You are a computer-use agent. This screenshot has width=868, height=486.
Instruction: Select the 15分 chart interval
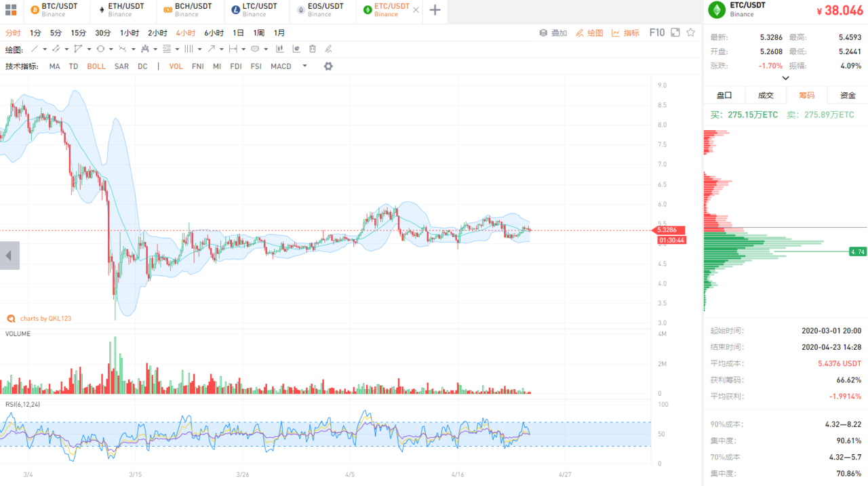point(79,33)
